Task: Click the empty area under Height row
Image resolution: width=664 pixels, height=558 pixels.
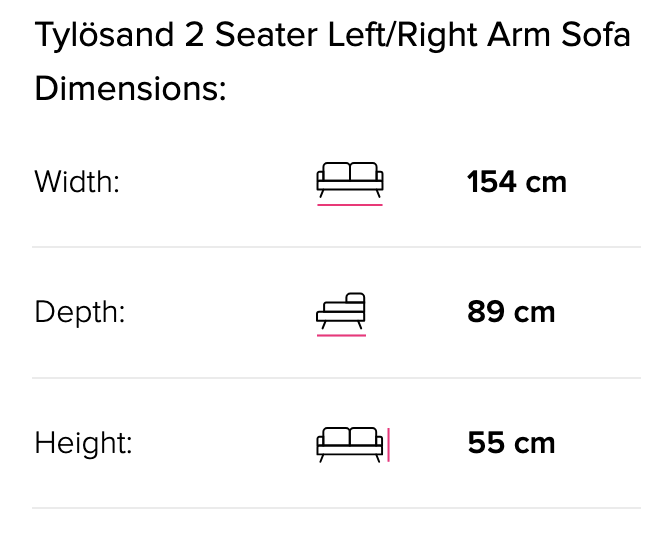Action: [x=336, y=533]
